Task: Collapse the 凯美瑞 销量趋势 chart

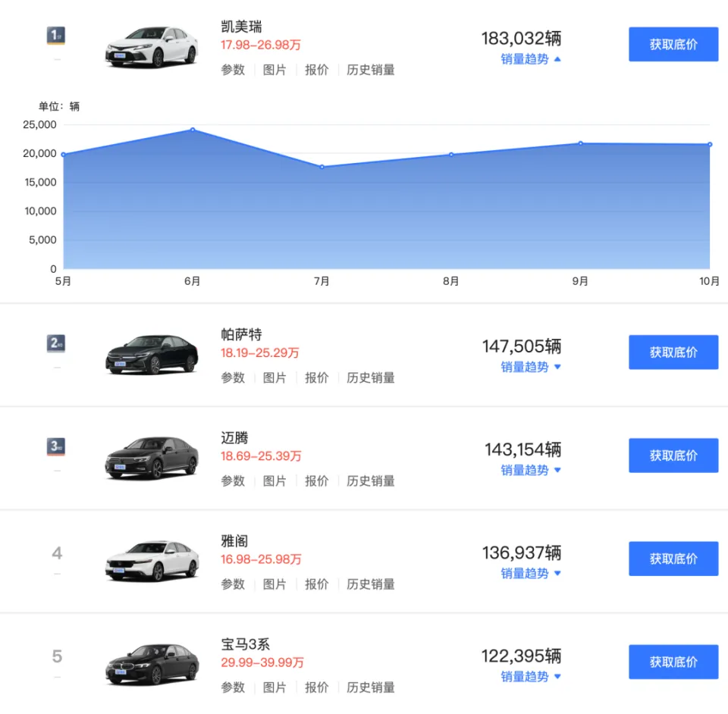Action: click(531, 59)
